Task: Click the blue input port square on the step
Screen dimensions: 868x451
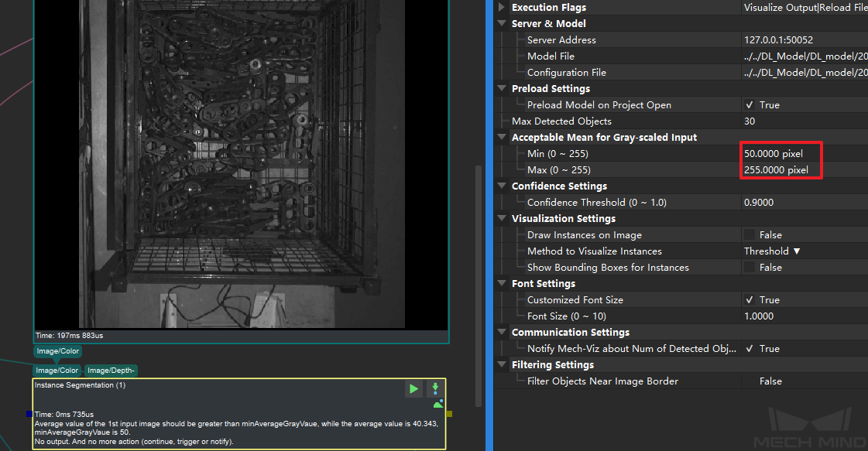Action: coord(29,414)
